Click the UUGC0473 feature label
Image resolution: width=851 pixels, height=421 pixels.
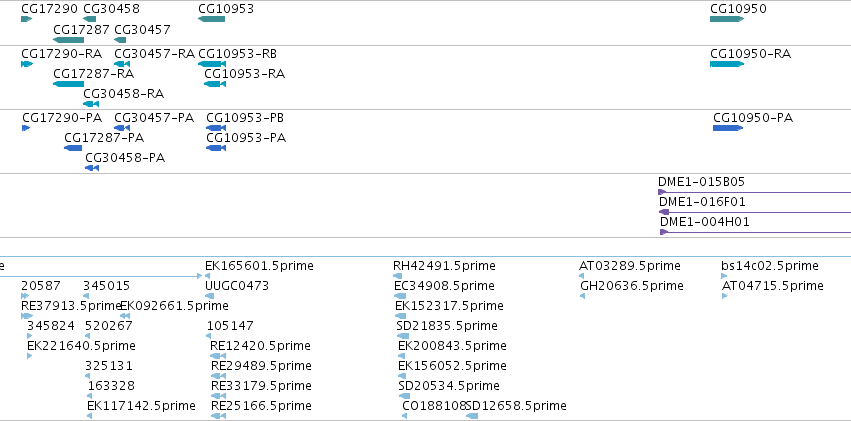click(x=237, y=286)
